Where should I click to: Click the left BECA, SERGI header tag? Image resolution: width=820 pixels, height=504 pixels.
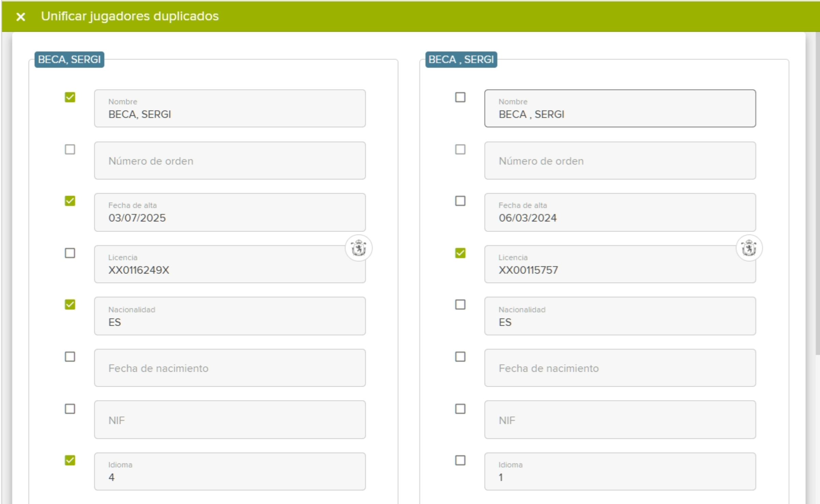69,60
